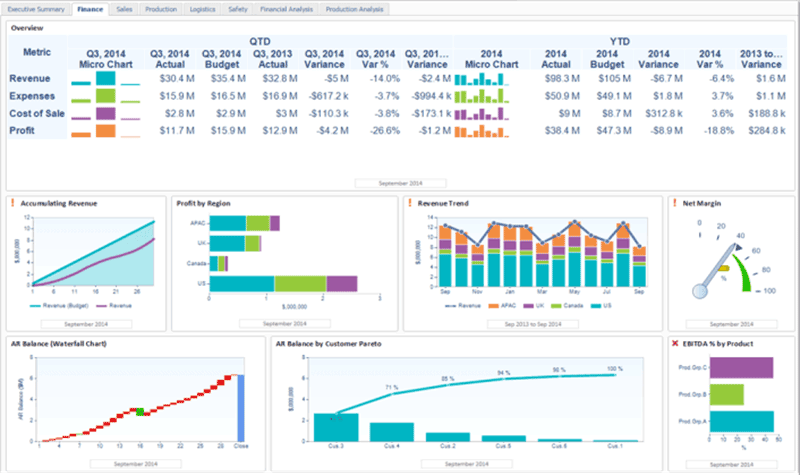
Task: Click the blue Close bar in waterfall chart
Action: pos(241,408)
